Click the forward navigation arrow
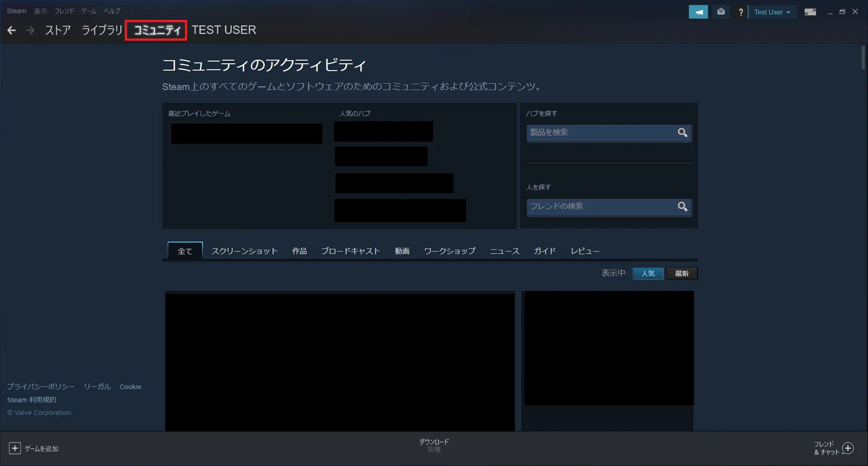The image size is (868, 466). click(30, 30)
